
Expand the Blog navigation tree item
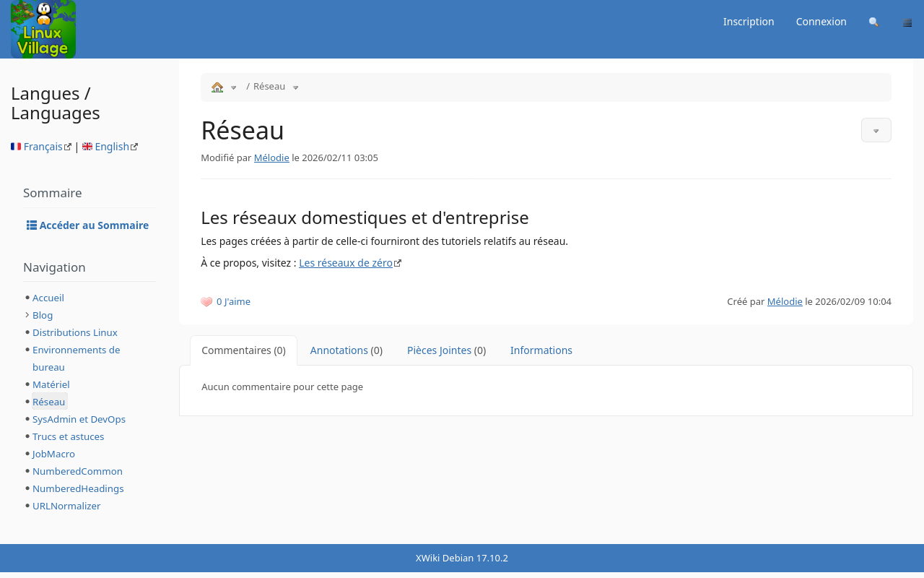pos(27,315)
